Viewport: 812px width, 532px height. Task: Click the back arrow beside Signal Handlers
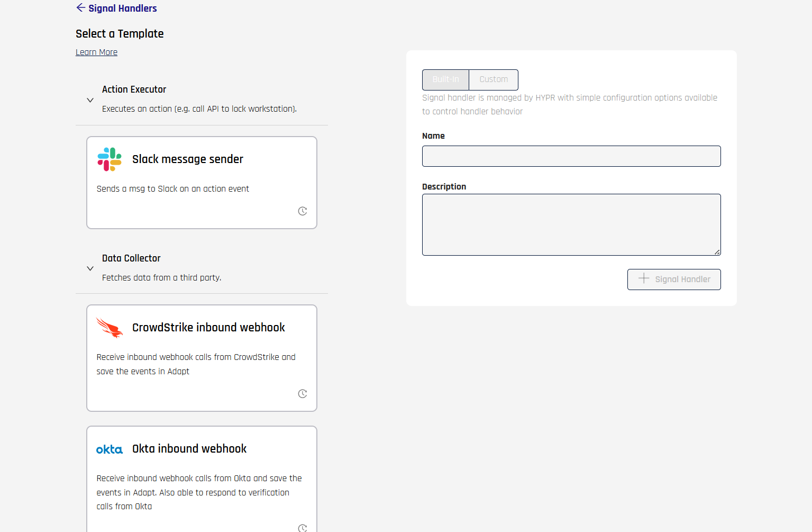tap(80, 7)
